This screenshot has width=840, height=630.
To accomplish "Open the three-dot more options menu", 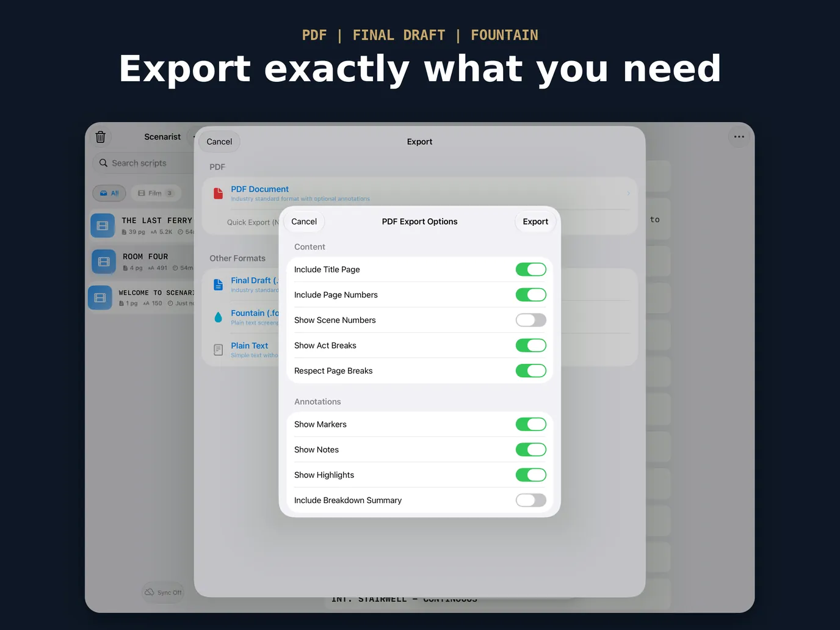I will [x=739, y=137].
